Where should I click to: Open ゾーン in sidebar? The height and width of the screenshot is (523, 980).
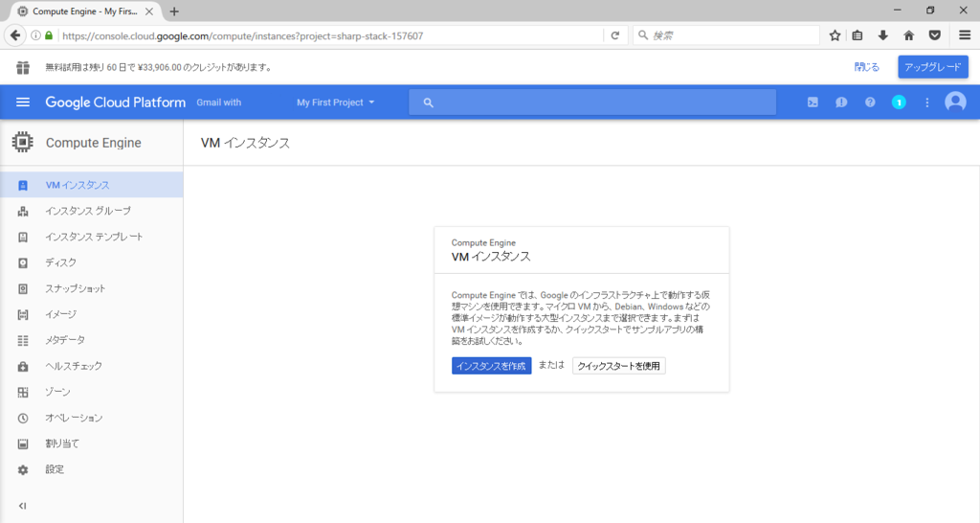pyautogui.click(x=91, y=392)
